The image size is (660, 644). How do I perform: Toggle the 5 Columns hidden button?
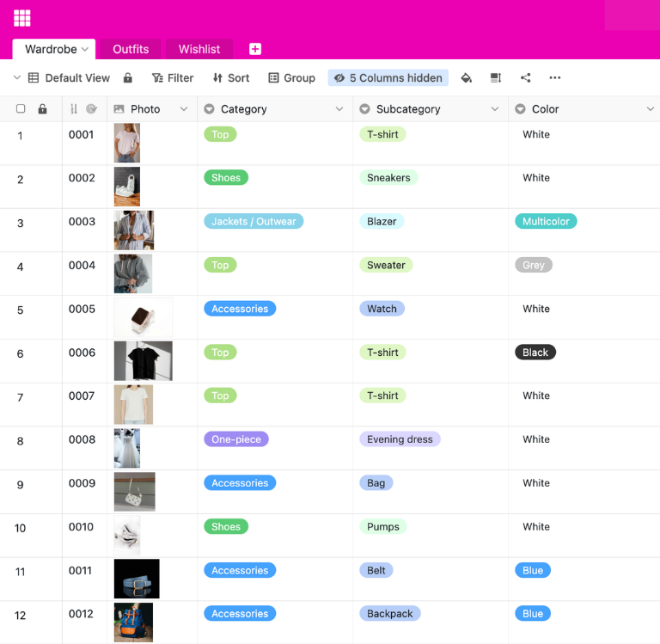[x=388, y=78]
